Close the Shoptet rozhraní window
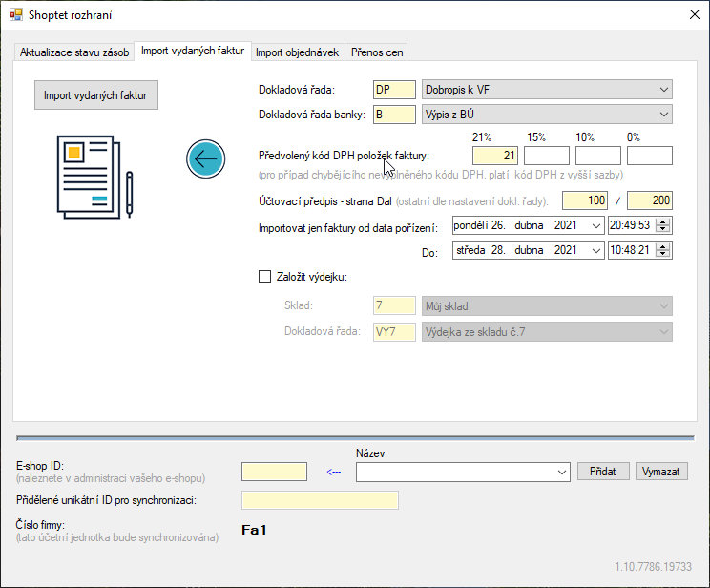 point(694,14)
